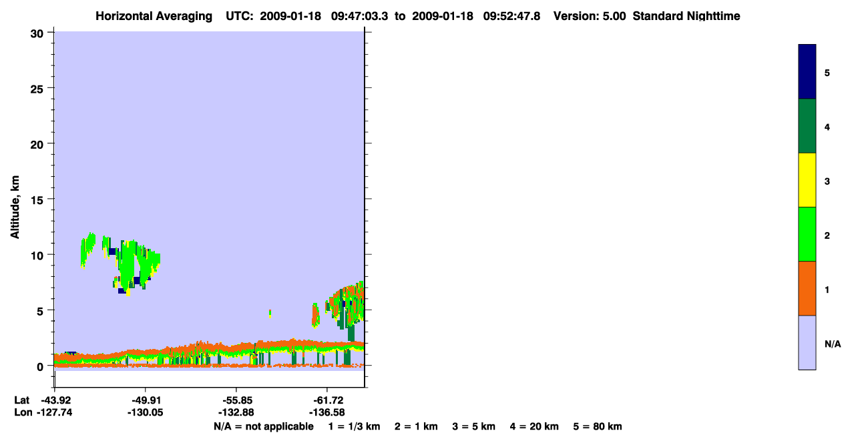868x445 pixels.
Task: Click the small isolated feature near 5 km mid-plot
Action: pyautogui.click(x=270, y=313)
